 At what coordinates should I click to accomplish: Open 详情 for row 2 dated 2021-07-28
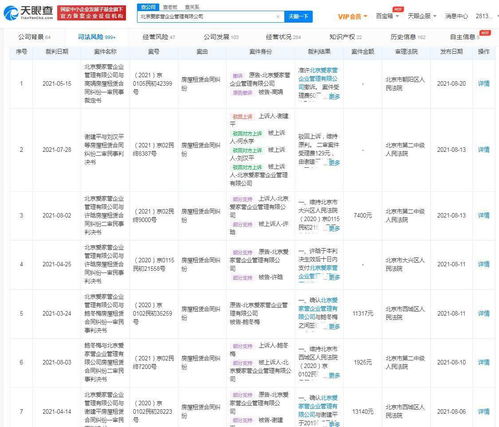(484, 150)
